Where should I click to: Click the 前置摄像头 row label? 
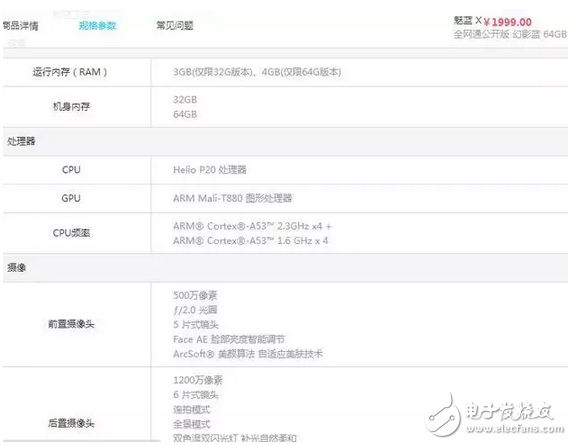(71, 324)
